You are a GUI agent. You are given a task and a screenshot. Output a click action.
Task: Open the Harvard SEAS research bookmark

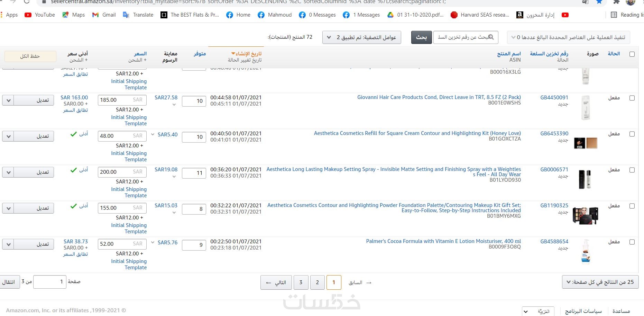point(480,15)
